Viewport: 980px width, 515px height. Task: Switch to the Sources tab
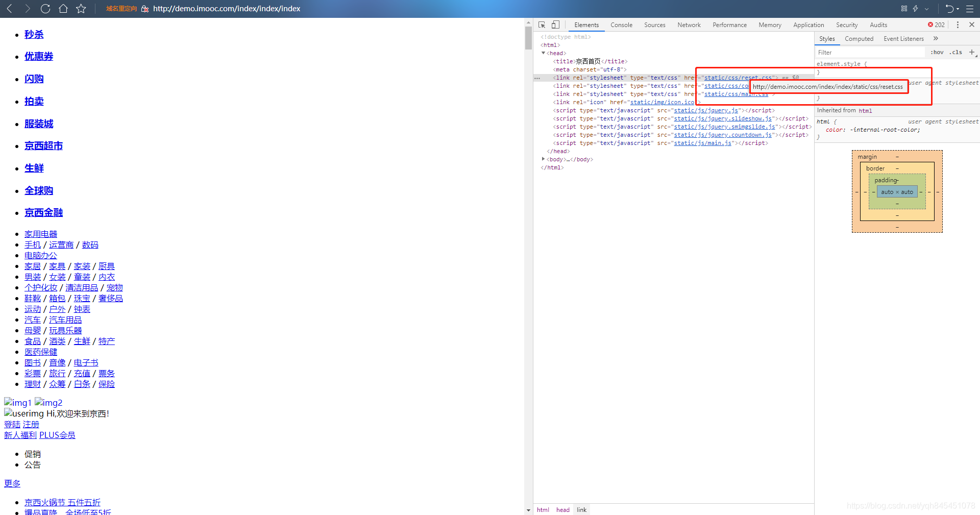click(x=654, y=24)
